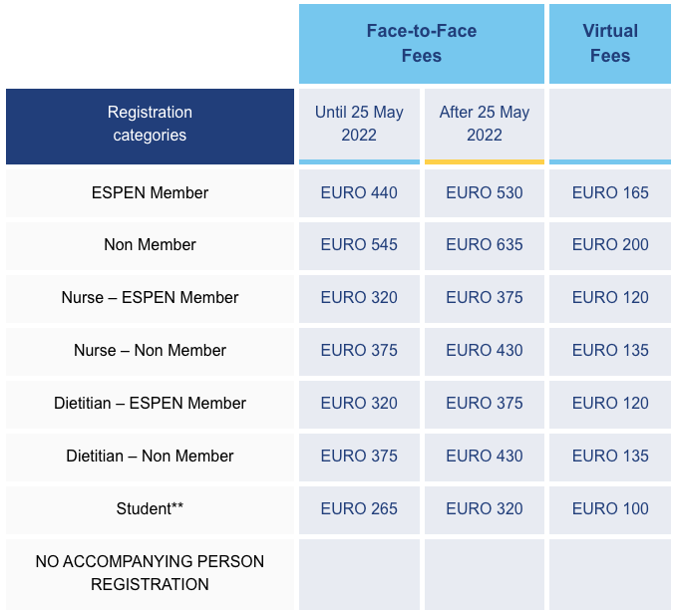Click the Student** row label
Viewport: 677px width, 616px height.
(150, 509)
